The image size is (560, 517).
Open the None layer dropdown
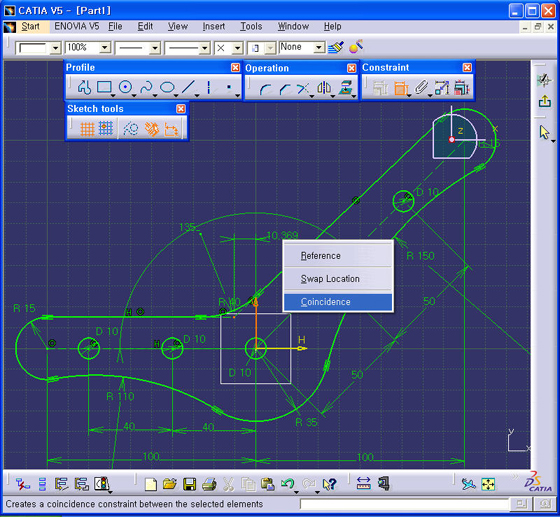pyautogui.click(x=319, y=47)
